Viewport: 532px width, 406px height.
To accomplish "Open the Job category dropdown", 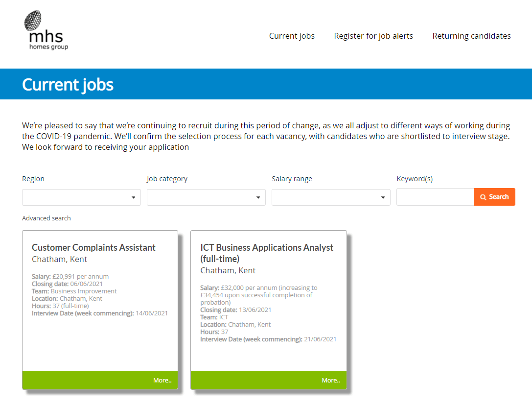I will pos(258,197).
